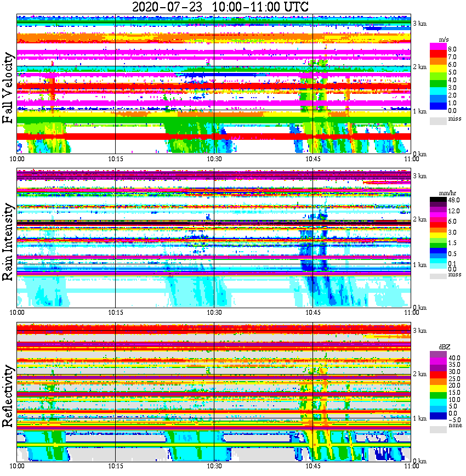This screenshot has width=466, height=476.
Task: Click the "10:15" tick under the Fall Velocity panel
Action: tap(115, 159)
